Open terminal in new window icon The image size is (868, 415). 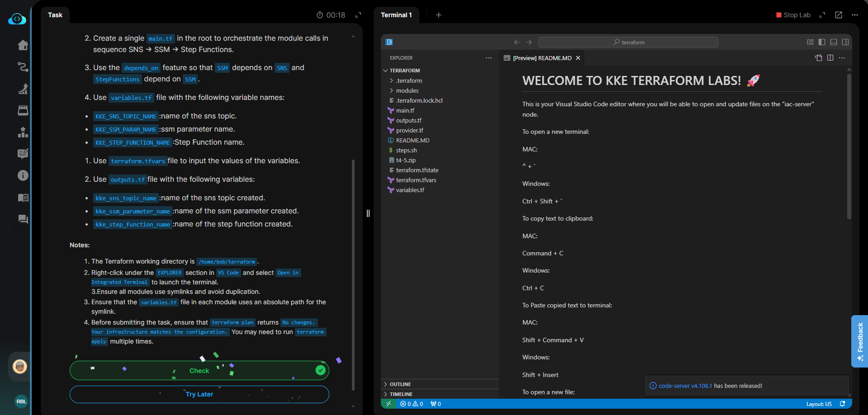coord(838,15)
